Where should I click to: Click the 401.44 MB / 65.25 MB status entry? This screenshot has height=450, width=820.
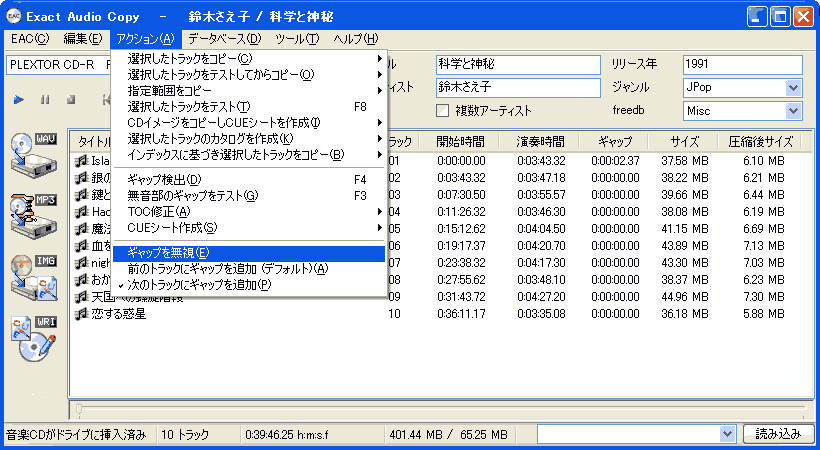(x=448, y=434)
